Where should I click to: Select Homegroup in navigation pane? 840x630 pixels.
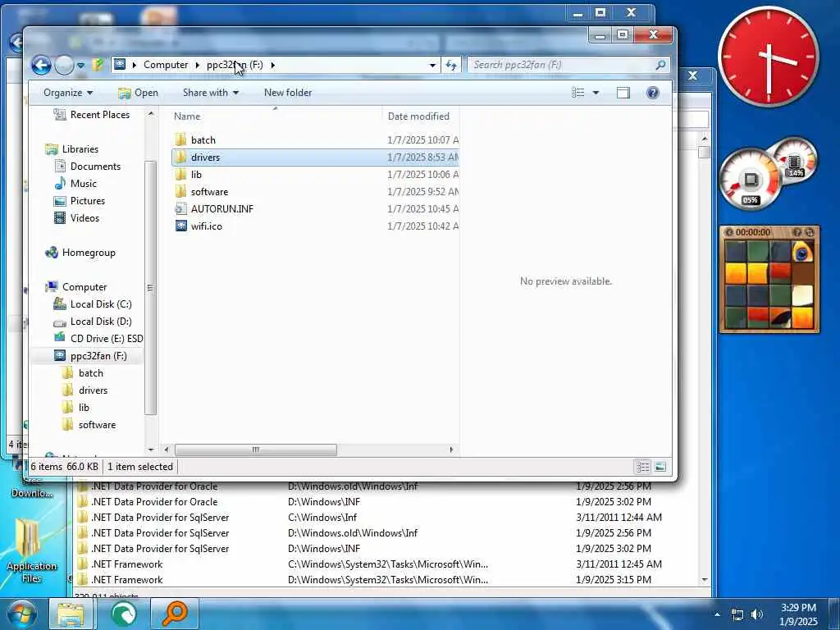click(89, 253)
